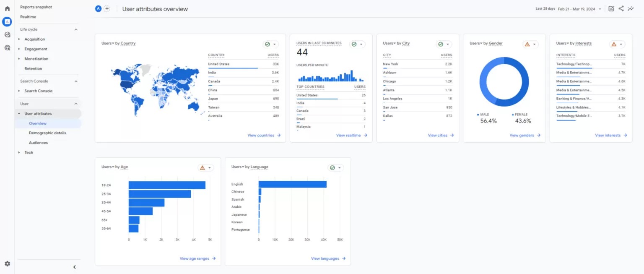This screenshot has width=644, height=274.
Task: Click warning triangle icon on Interests card
Action: (x=614, y=44)
